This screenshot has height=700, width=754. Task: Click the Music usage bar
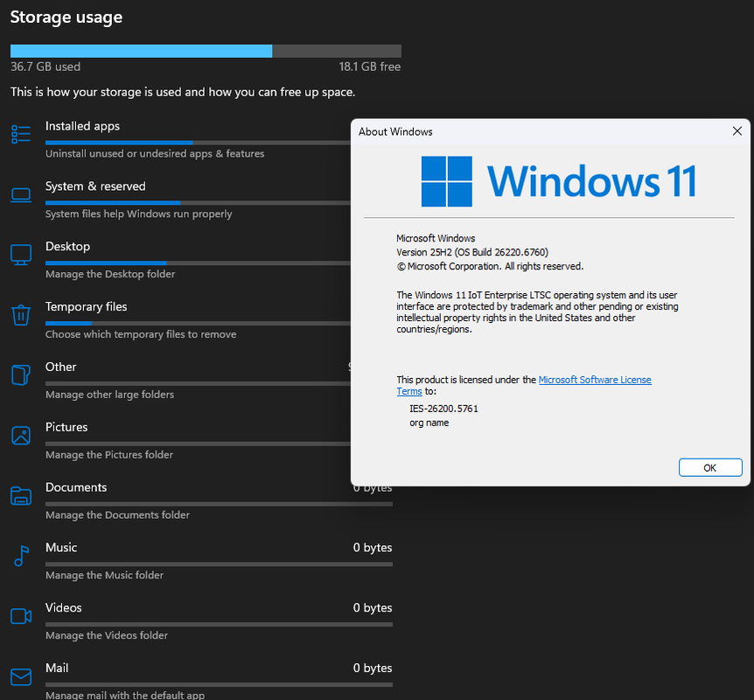click(220, 563)
